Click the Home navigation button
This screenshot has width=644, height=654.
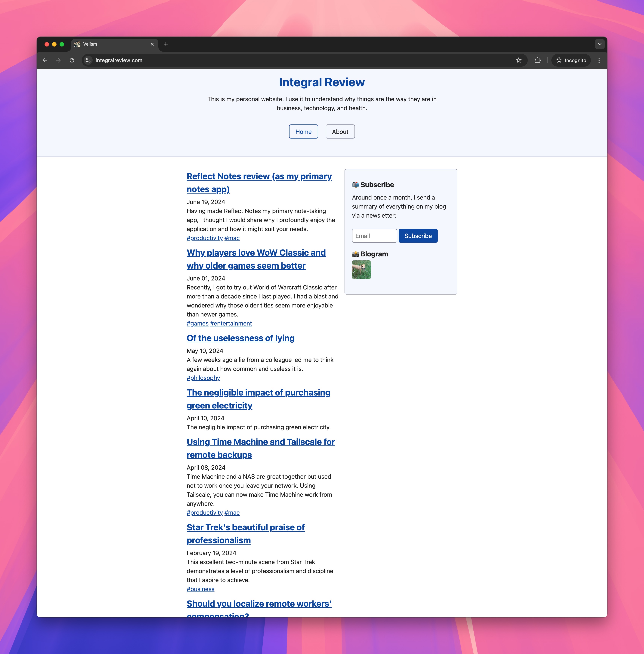coord(303,131)
